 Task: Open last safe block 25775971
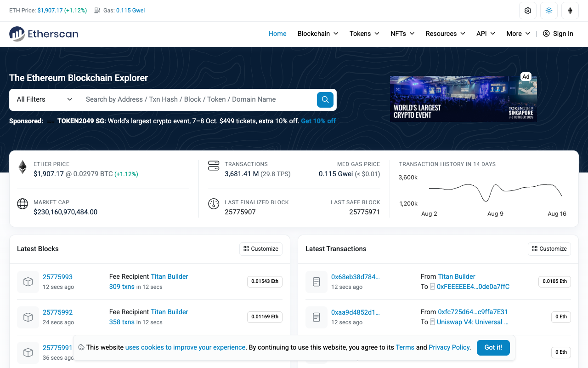coord(365,212)
